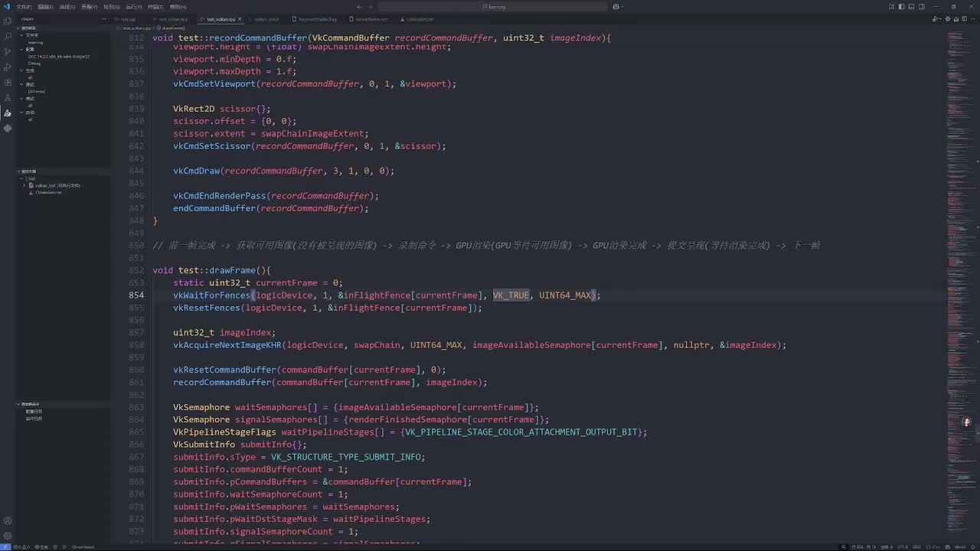The width and height of the screenshot is (980, 551).
Task: Click the notifications bell in status bar
Action: 974,546
